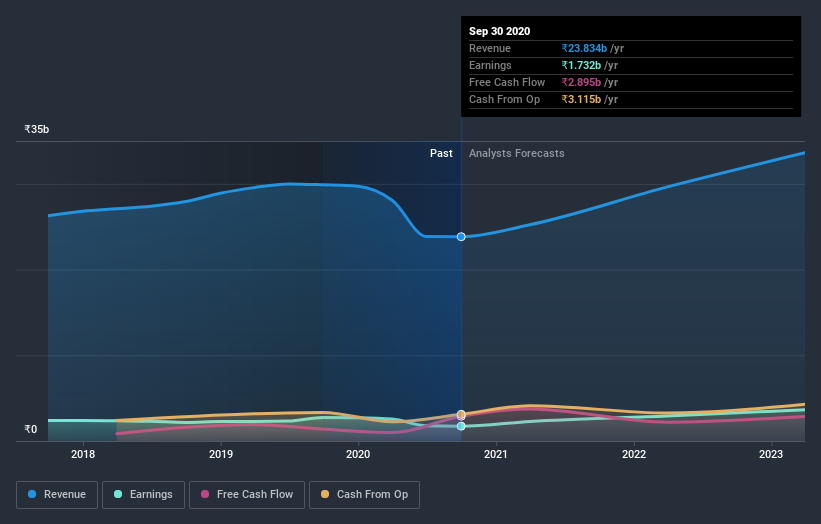The image size is (821, 524).
Task: Click the Past label
Action: tap(441, 153)
